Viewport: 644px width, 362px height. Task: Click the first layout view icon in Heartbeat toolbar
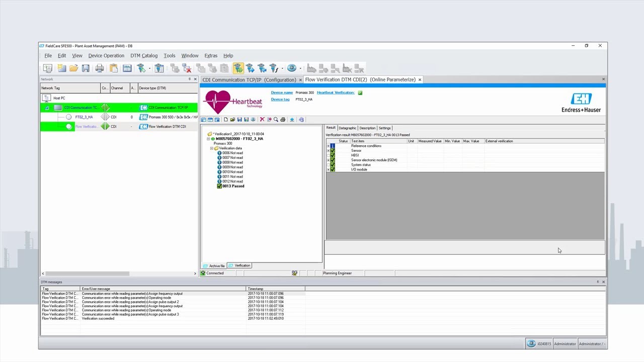pyautogui.click(x=203, y=120)
